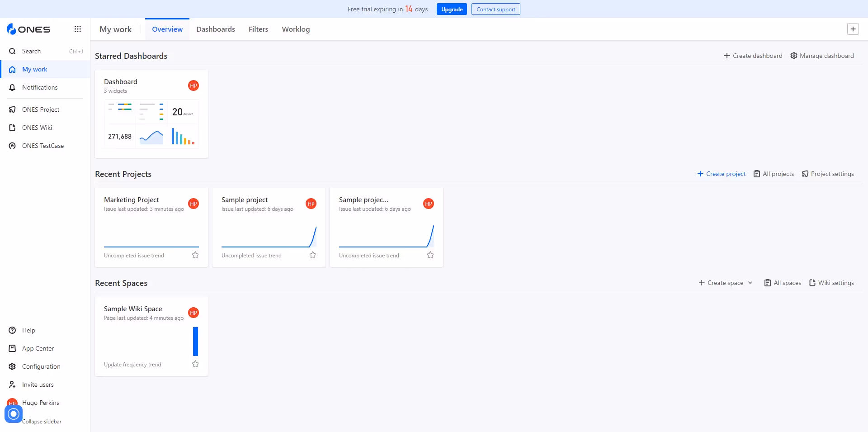868x432 pixels.
Task: Click the My work page title
Action: (115, 29)
